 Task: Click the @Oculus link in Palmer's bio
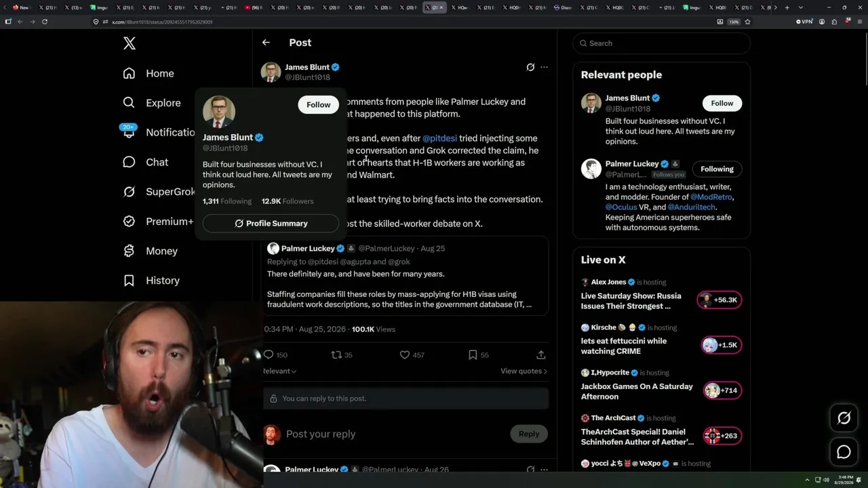[x=621, y=207]
